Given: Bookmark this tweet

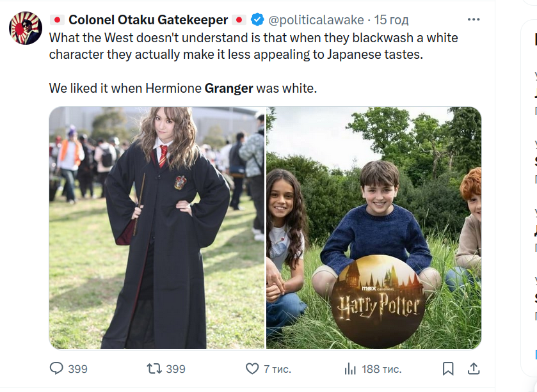Looking at the screenshot, I should point(448,368).
